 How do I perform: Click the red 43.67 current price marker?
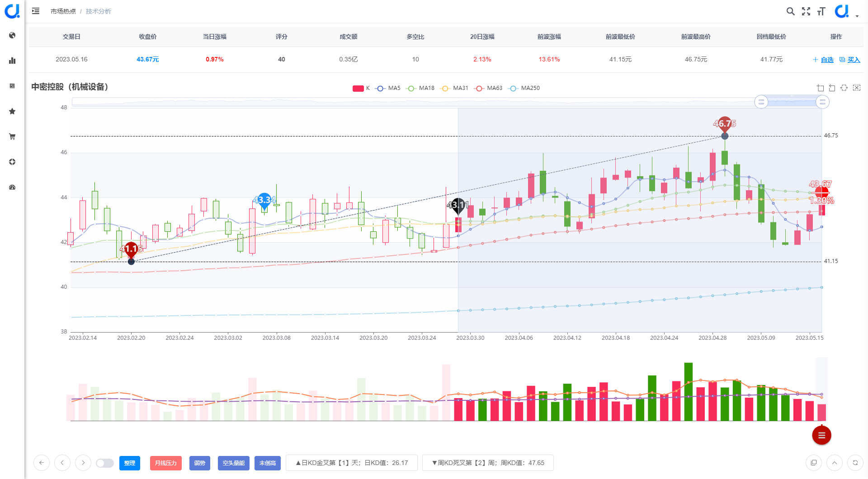[821, 192]
